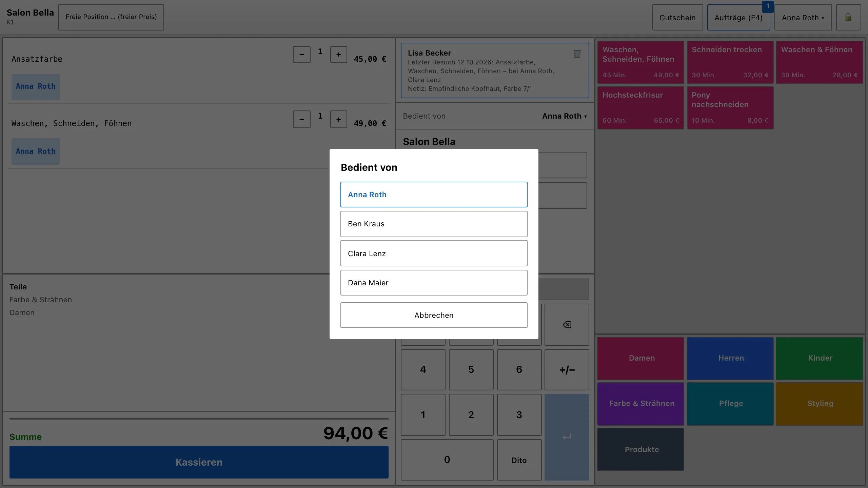This screenshot has width=868, height=488.
Task: Select the Lisa Becker customer card
Action: (x=495, y=70)
